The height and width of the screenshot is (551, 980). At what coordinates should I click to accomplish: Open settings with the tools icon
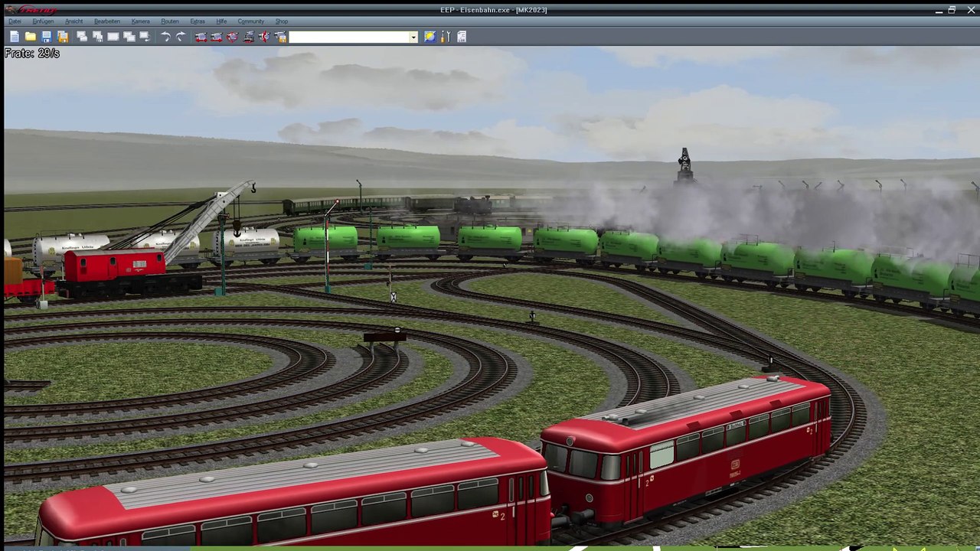pyautogui.click(x=446, y=37)
